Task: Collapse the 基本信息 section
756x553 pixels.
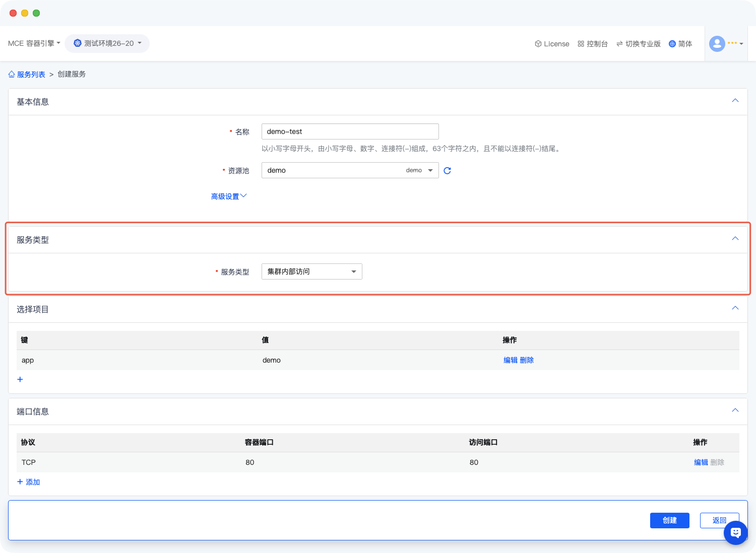Action: 735,101
